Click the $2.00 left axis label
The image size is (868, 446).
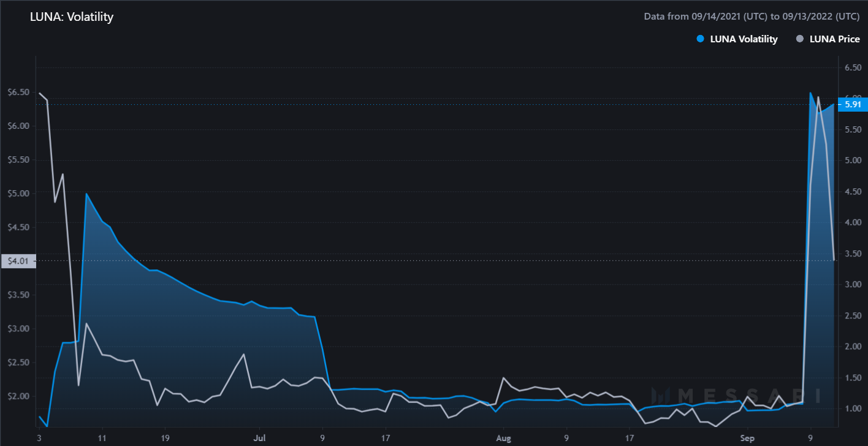click(x=18, y=396)
